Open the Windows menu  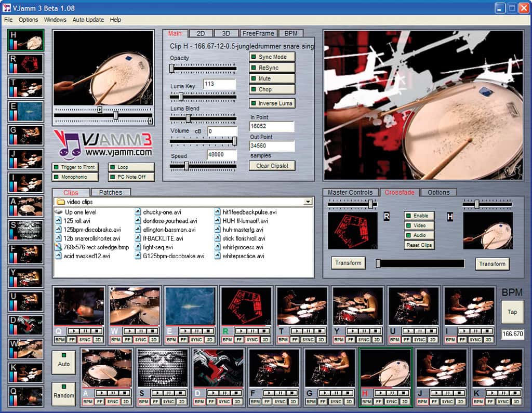pyautogui.click(x=55, y=20)
